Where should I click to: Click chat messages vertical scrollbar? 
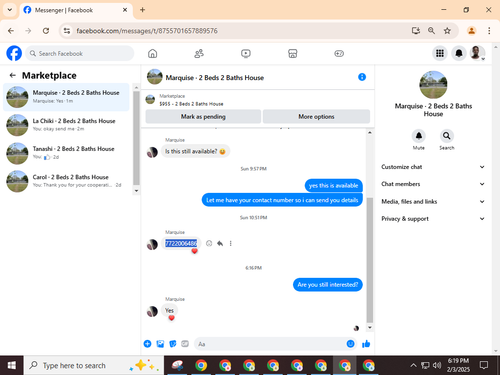370,260
